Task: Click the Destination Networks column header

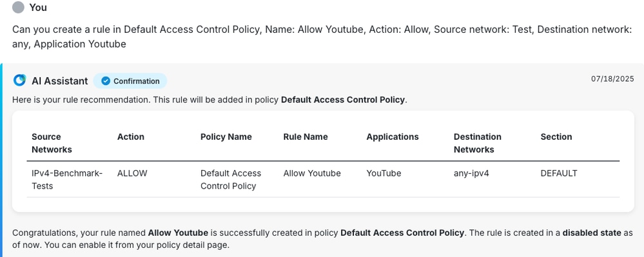Action: (x=477, y=143)
